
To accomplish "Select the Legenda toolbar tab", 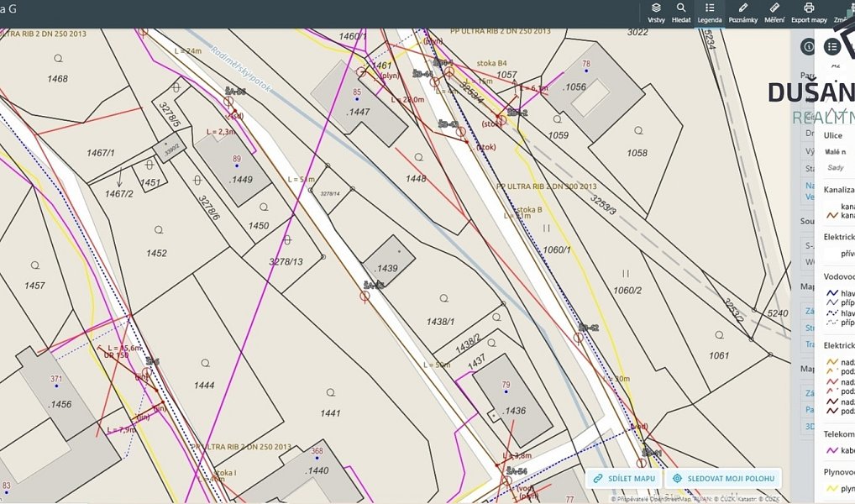I will pyautogui.click(x=710, y=13).
